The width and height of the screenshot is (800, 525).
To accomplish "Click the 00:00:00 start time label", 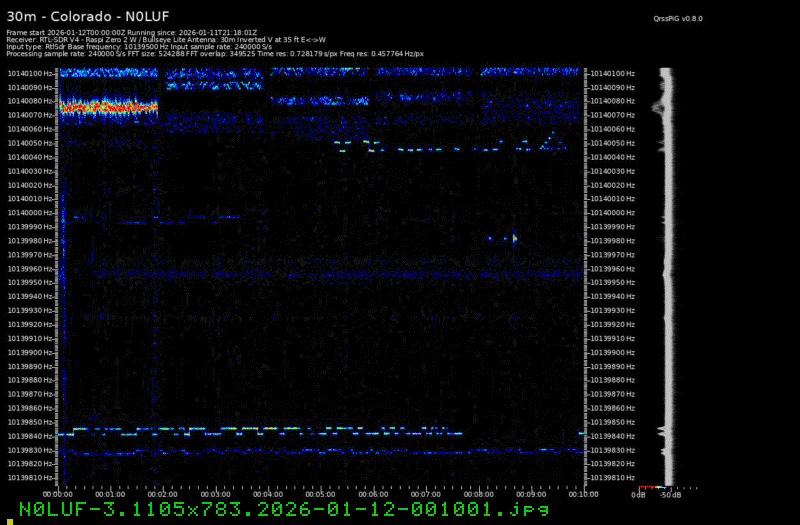I will [58, 494].
